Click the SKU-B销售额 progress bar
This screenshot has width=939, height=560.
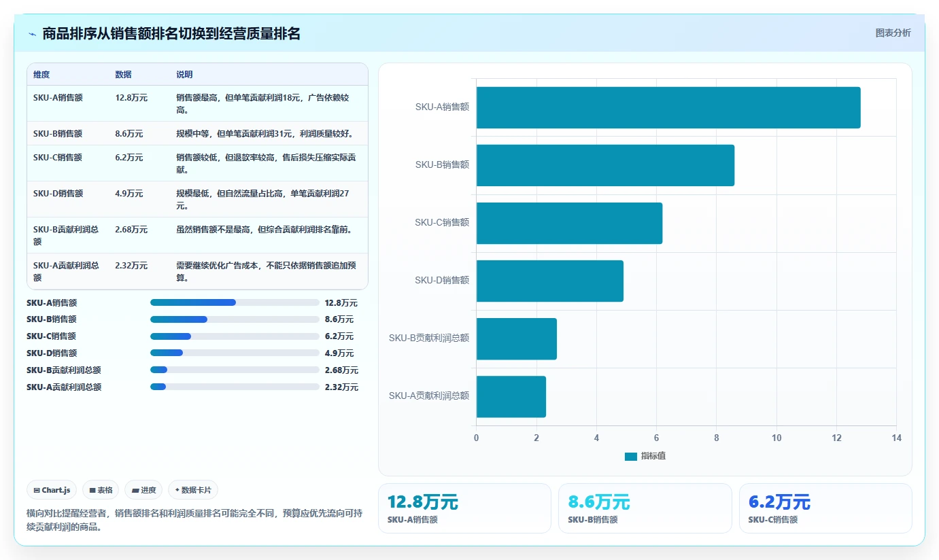point(235,319)
